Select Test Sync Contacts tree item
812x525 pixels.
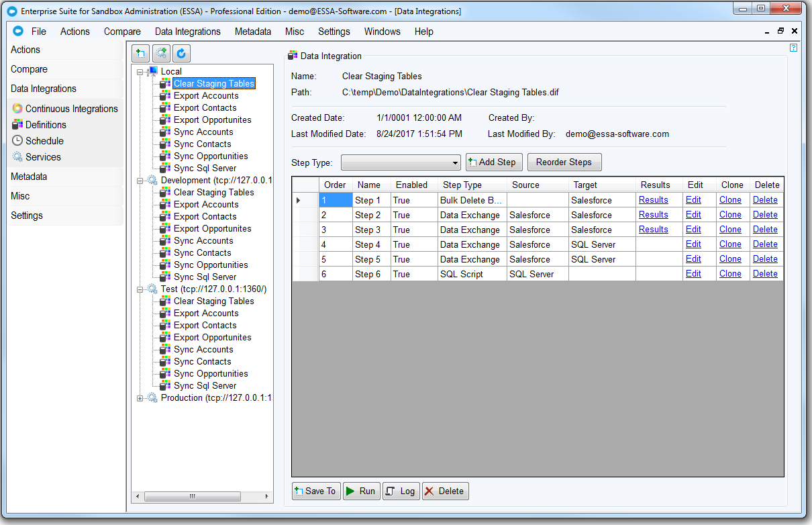202,361
